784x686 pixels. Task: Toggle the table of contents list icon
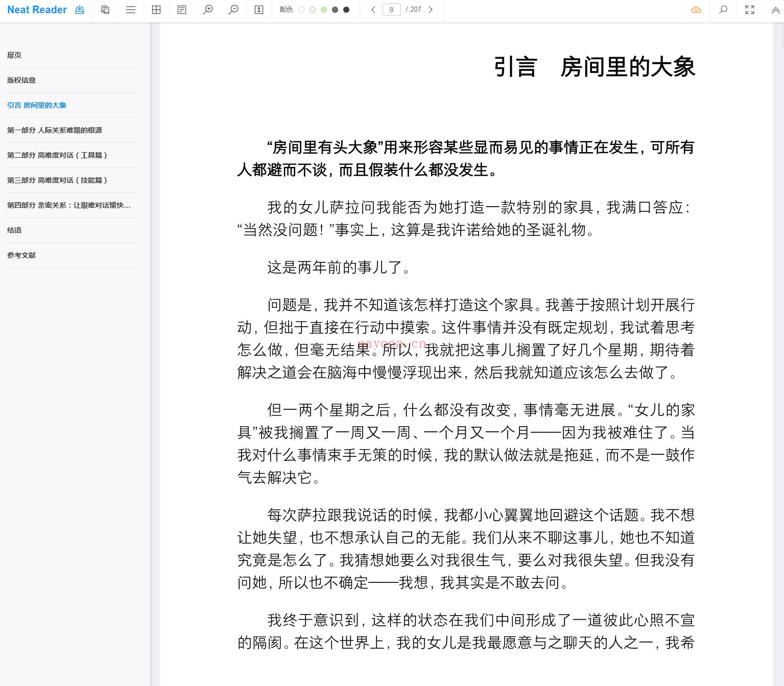coord(131,10)
